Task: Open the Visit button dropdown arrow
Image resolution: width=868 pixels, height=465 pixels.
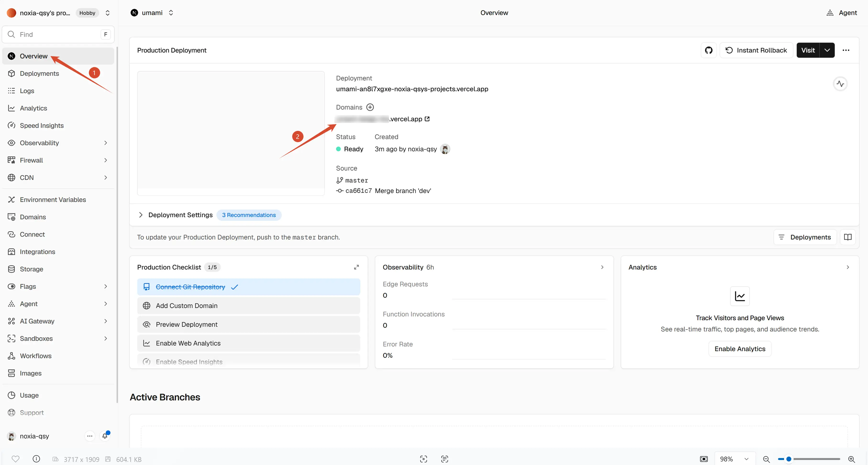Action: point(827,50)
